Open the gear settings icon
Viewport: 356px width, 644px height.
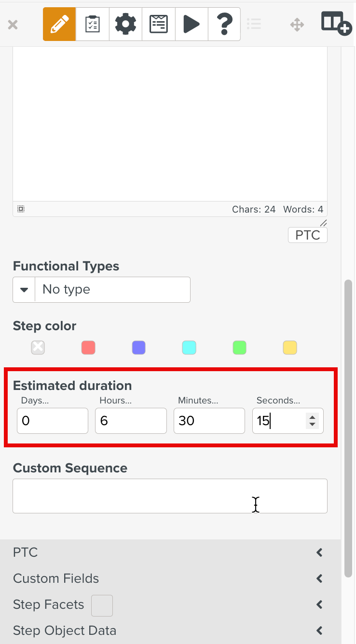pyautogui.click(x=125, y=24)
